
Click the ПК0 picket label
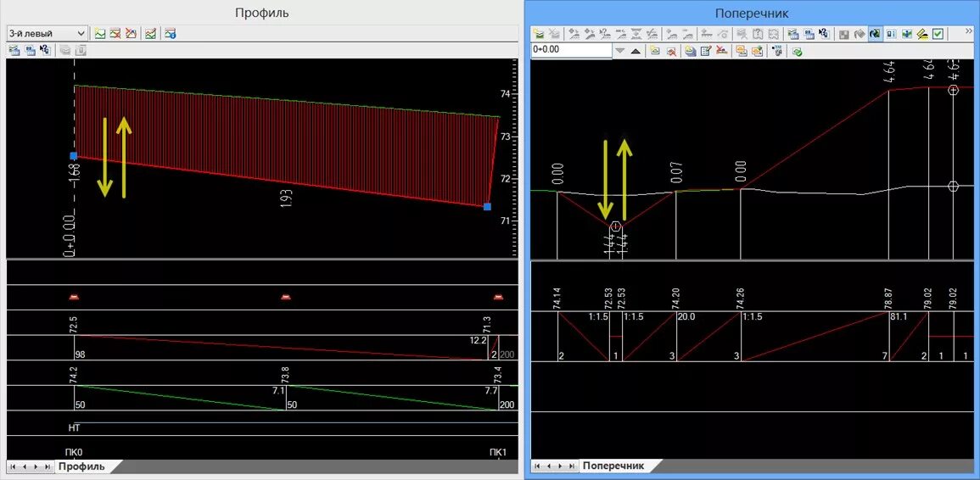click(75, 452)
